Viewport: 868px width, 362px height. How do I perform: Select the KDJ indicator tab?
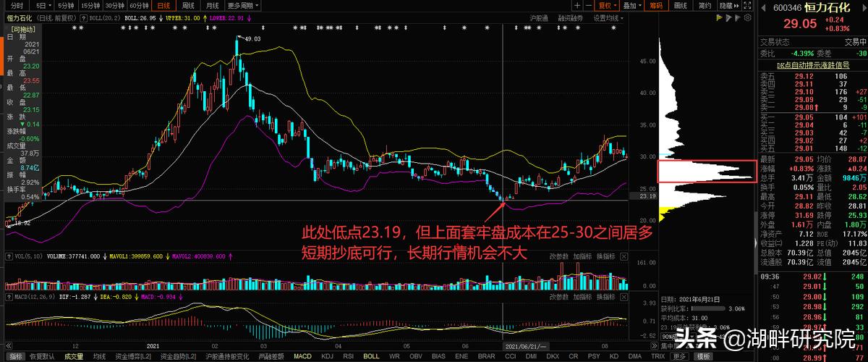pos(328,357)
